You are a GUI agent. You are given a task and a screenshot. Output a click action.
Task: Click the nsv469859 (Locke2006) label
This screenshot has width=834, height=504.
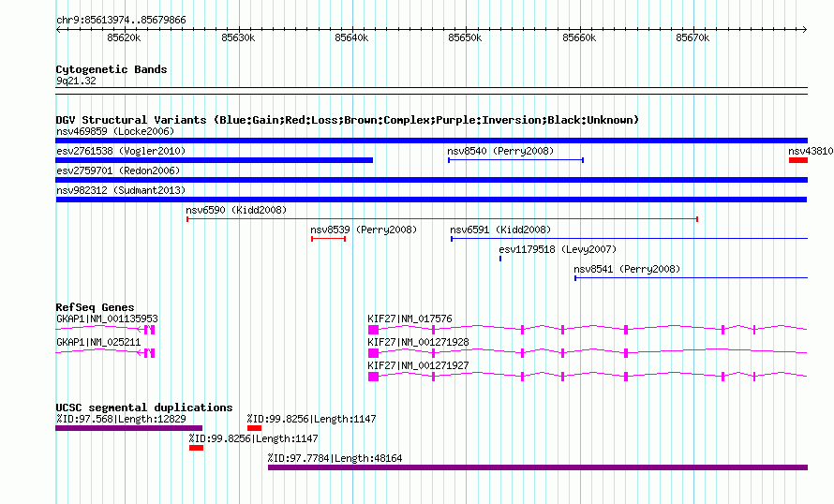point(115,131)
